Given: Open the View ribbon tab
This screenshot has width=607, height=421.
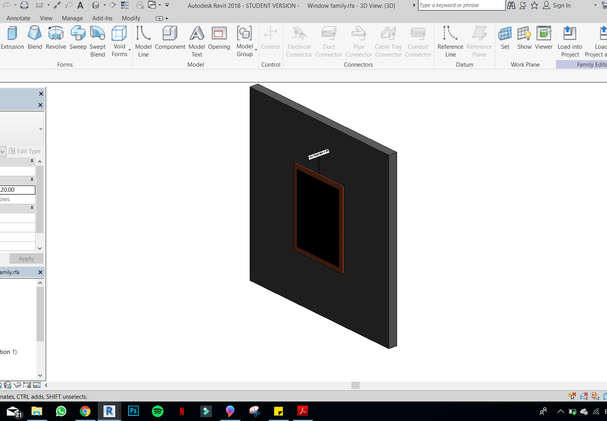Looking at the screenshot, I should point(46,18).
